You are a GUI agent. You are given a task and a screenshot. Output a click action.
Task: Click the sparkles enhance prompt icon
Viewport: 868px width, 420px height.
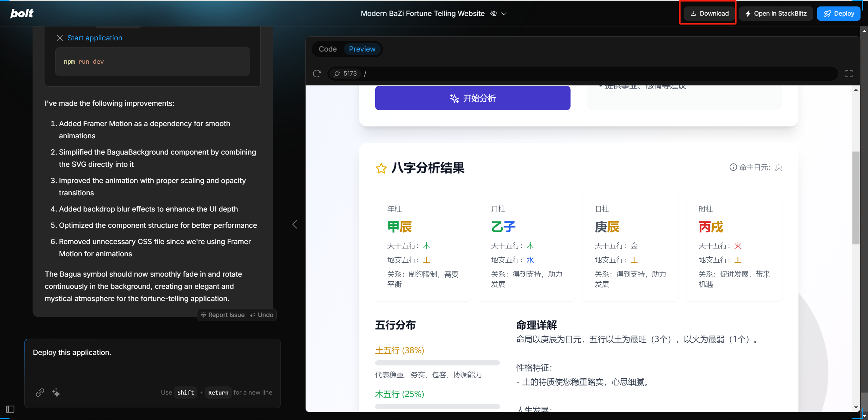(x=56, y=392)
